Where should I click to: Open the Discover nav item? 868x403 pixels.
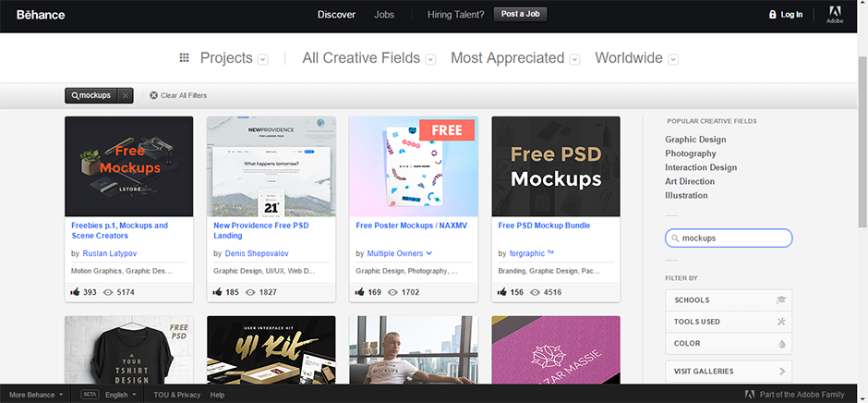point(336,15)
